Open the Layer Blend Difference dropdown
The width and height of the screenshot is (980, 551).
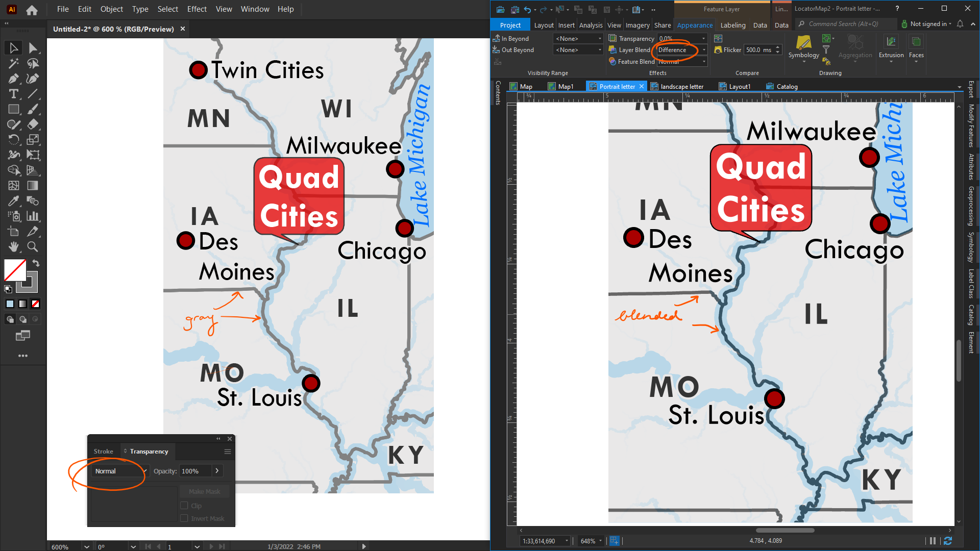682,50
